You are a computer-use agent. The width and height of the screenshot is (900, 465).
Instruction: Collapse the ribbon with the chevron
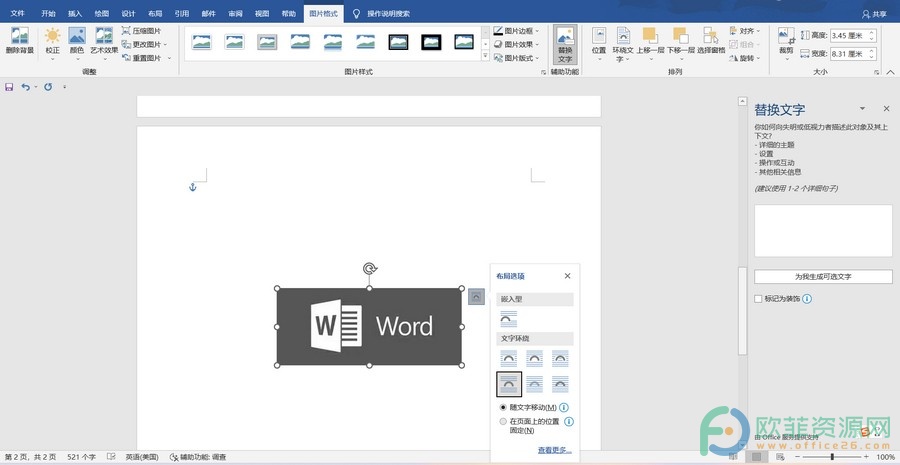tap(891, 72)
